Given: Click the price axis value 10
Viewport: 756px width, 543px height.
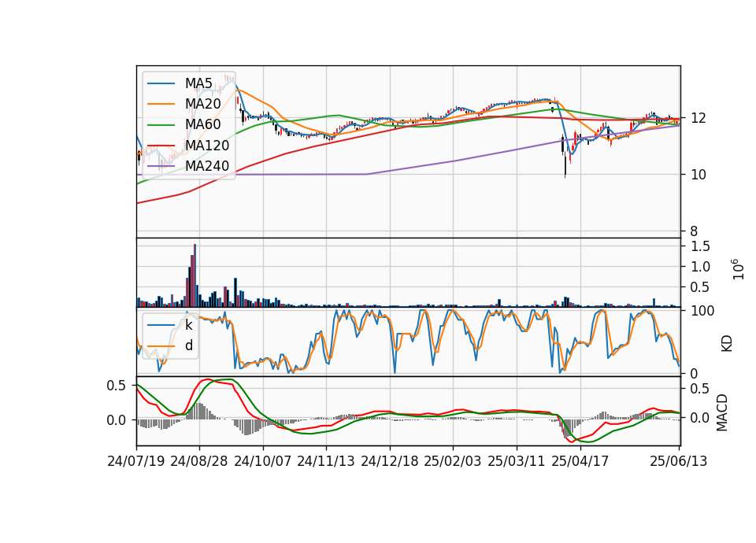Looking at the screenshot, I should pos(699,175).
